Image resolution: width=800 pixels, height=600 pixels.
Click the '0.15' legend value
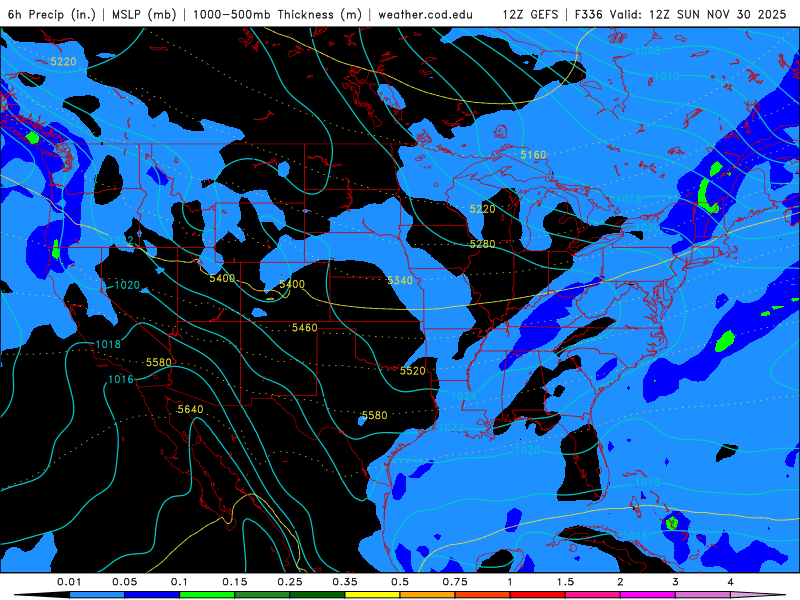pos(235,582)
